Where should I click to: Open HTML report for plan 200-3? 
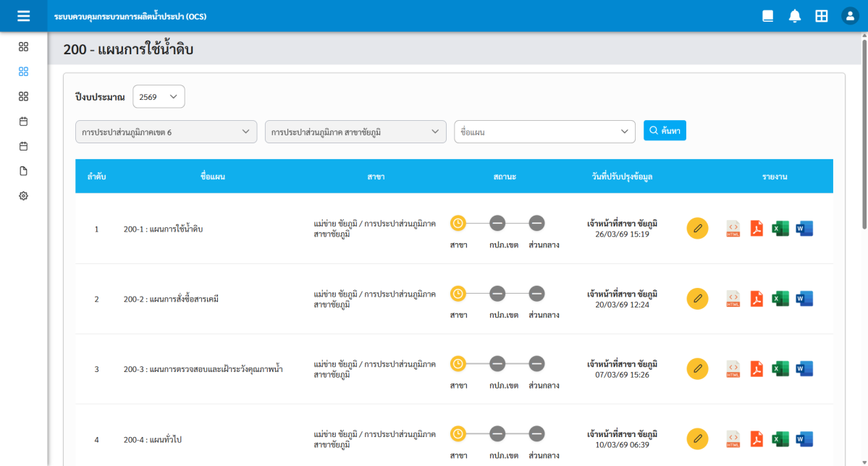click(733, 368)
